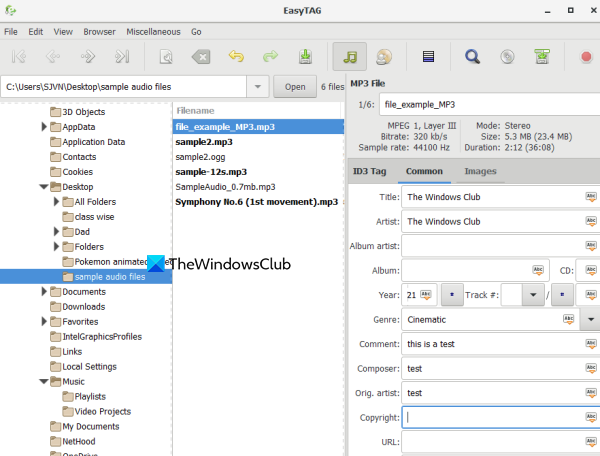
Task: Open the Miscellaneous menu
Action: pos(153,32)
